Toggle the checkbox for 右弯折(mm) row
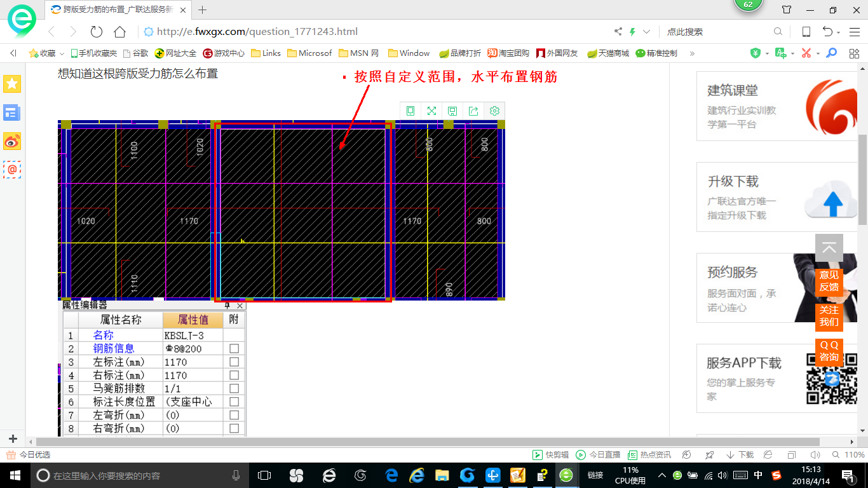This screenshot has width=868, height=488. point(234,429)
